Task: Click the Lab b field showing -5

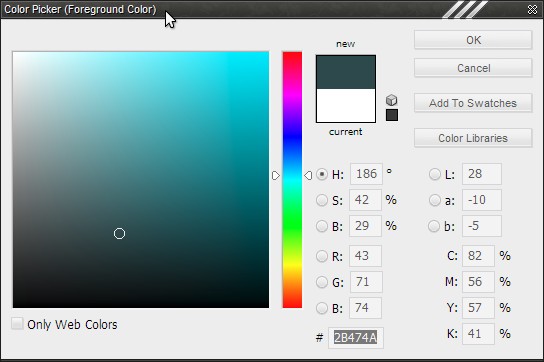Action: (x=482, y=226)
